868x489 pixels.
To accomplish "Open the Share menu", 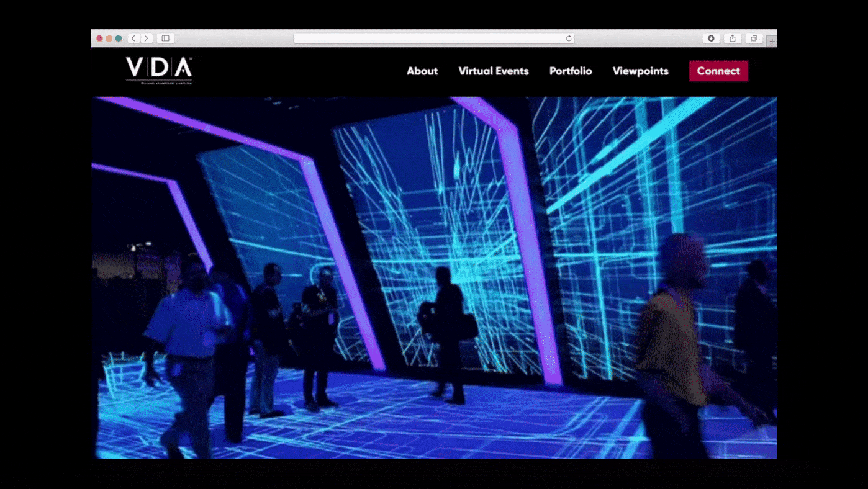I will pyautogui.click(x=732, y=38).
